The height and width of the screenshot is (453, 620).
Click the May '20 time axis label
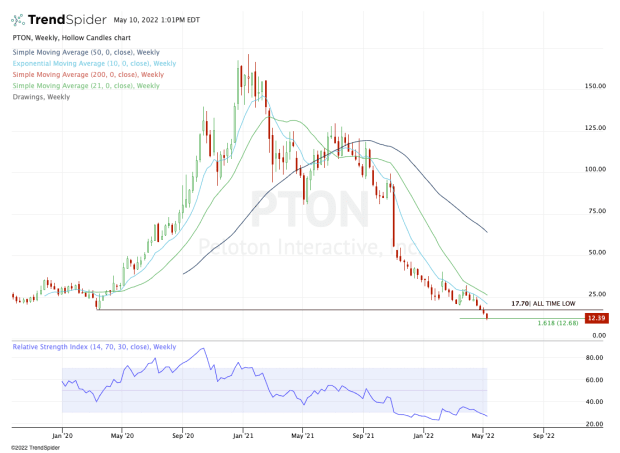click(122, 436)
